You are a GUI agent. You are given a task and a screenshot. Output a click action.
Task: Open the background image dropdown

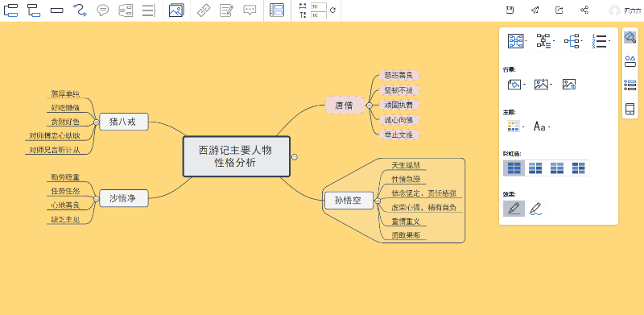click(543, 85)
